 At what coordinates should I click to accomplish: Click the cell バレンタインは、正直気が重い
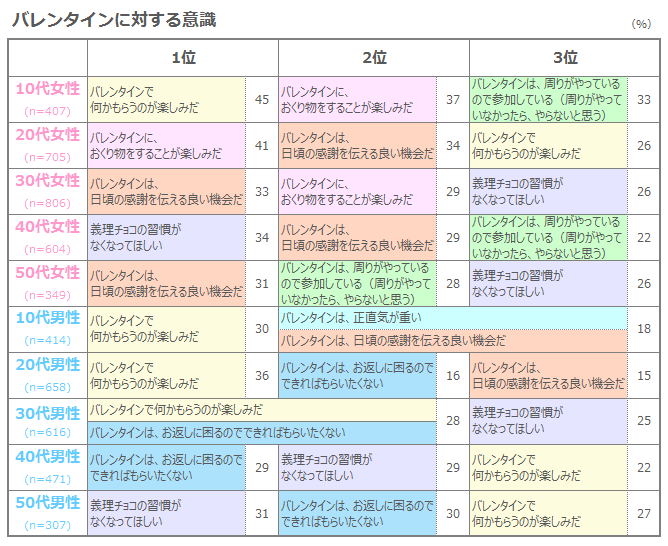(x=453, y=318)
